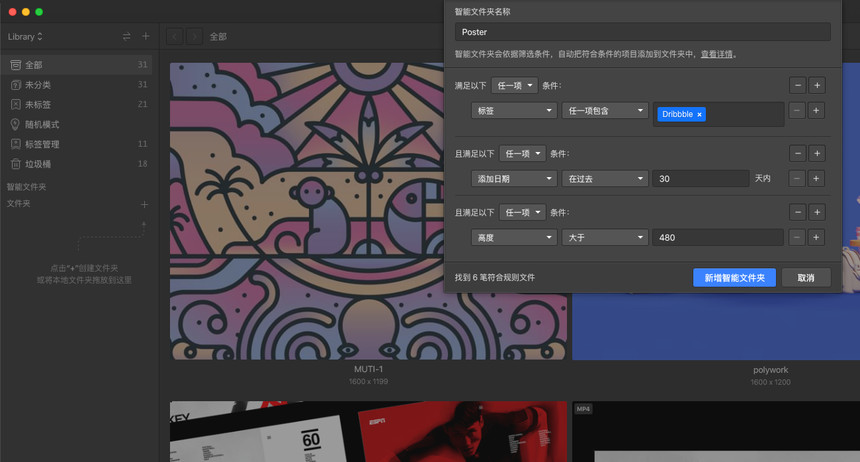Open the 添加日期 criterion dropdown

click(514, 179)
